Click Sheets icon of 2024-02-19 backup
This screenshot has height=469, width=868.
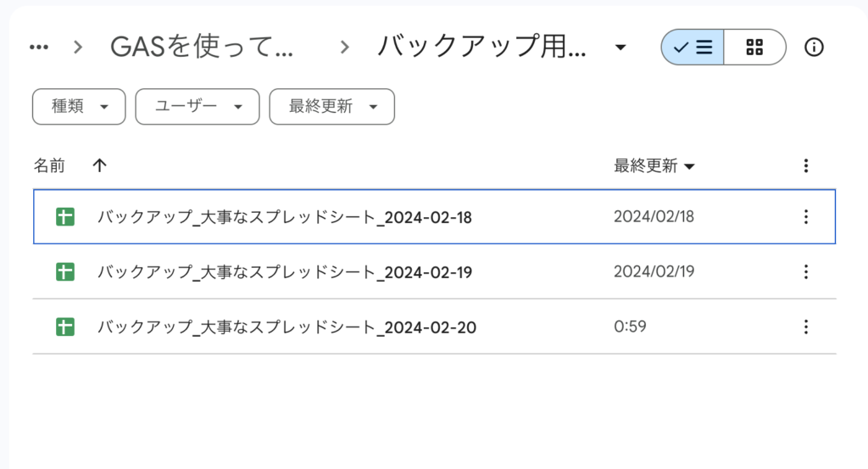64,271
